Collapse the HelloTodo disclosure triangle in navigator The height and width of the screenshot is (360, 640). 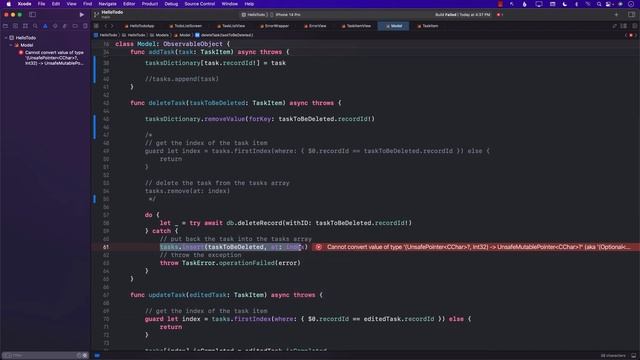pyautogui.click(x=6, y=38)
